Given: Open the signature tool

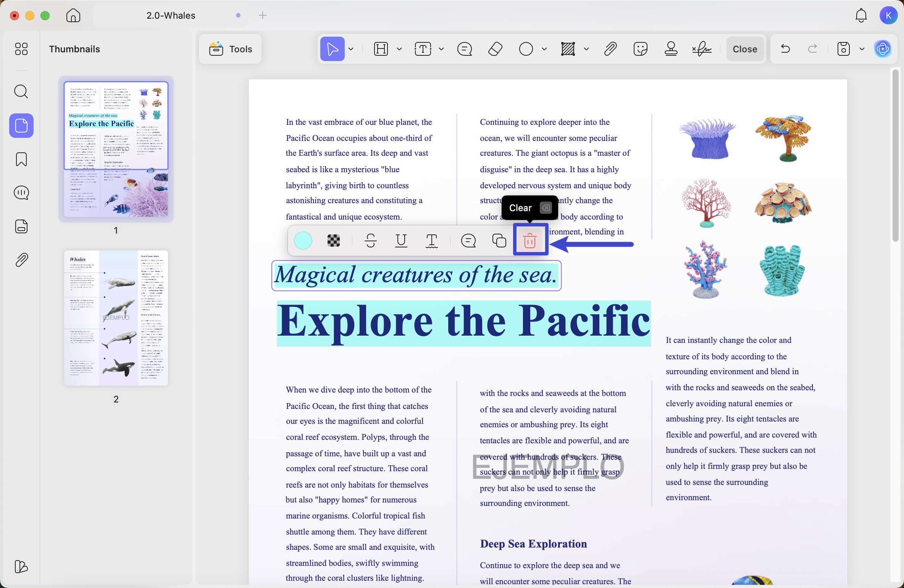Looking at the screenshot, I should [702, 49].
